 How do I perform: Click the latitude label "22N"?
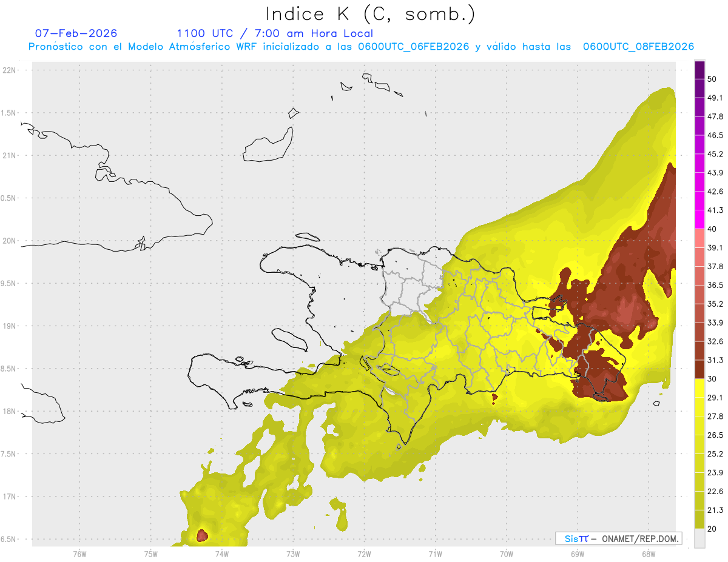(10, 70)
